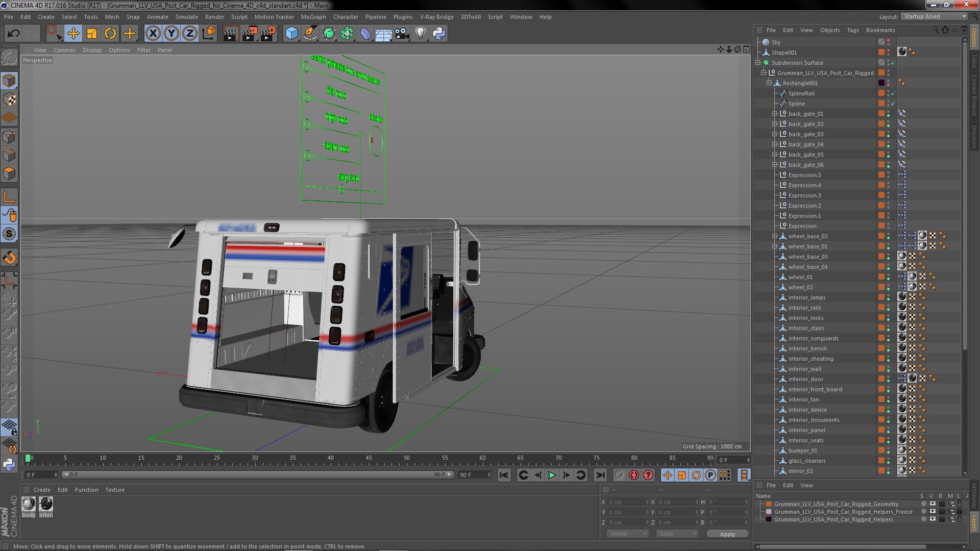Open the Simulate menu
The width and height of the screenshot is (980, 551).
(187, 17)
